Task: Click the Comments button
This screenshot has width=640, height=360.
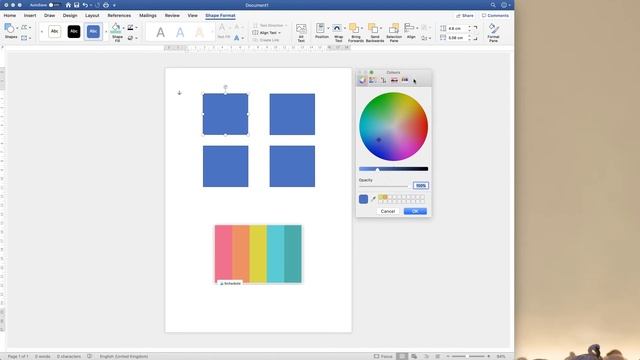Action: (495, 16)
